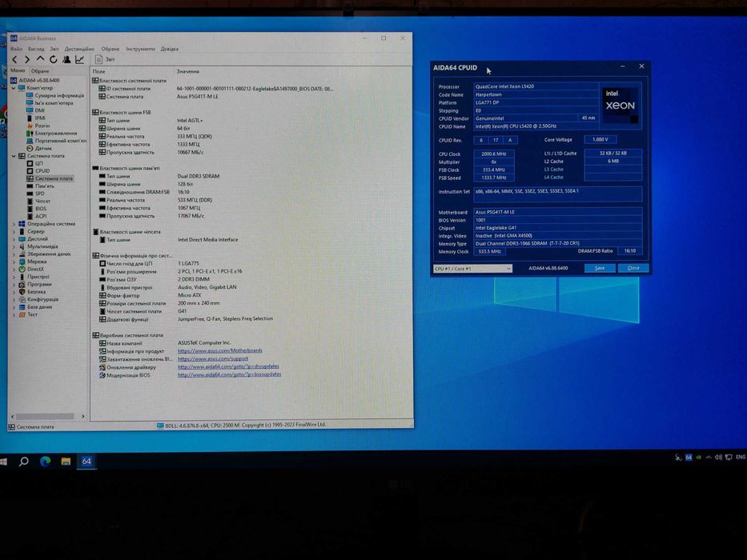The image size is (747, 560).
Task: Select Ім'я комп'ютера tree item
Action: [50, 103]
